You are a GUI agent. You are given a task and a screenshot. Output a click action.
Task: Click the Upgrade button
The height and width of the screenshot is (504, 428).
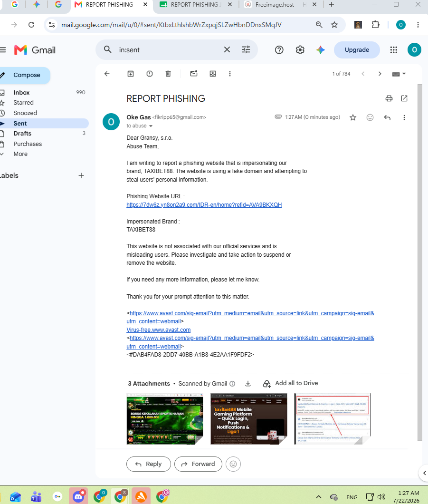tap(357, 50)
